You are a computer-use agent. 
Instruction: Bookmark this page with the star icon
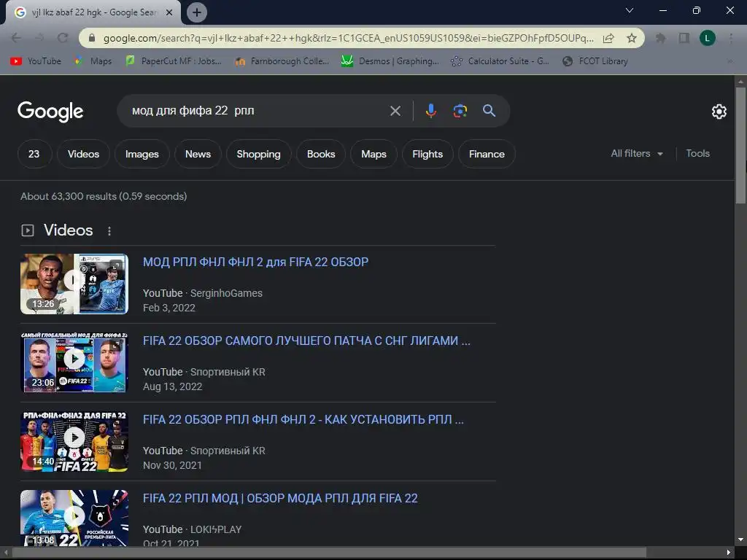[631, 38]
